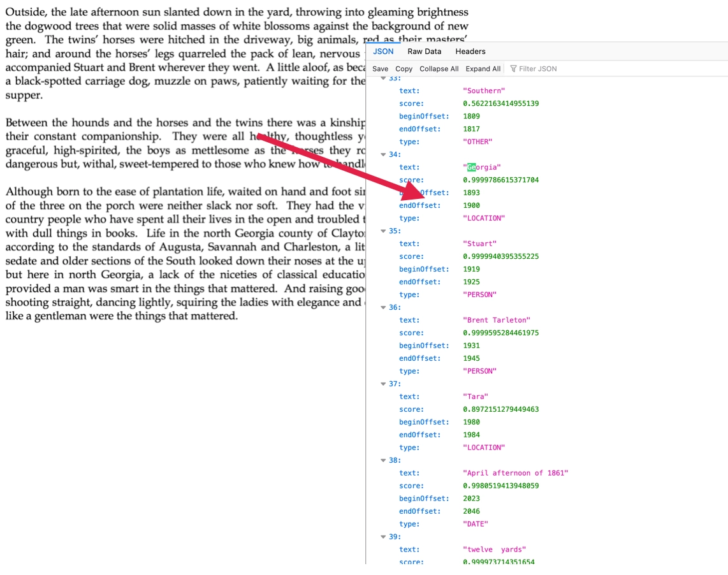Click the Filter JSON search field
The height and width of the screenshot is (575, 728).
click(x=537, y=69)
